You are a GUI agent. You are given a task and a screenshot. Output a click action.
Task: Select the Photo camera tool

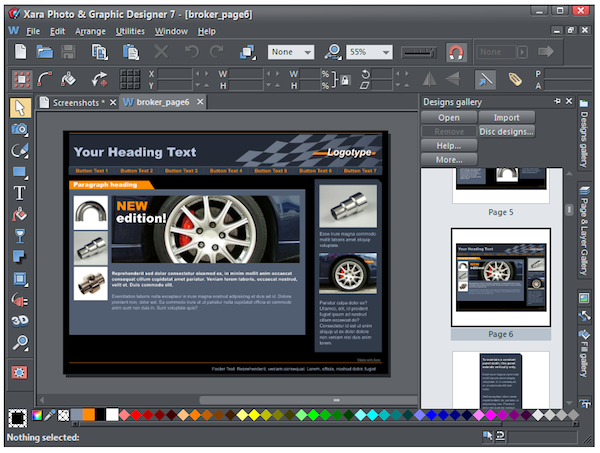[x=20, y=129]
